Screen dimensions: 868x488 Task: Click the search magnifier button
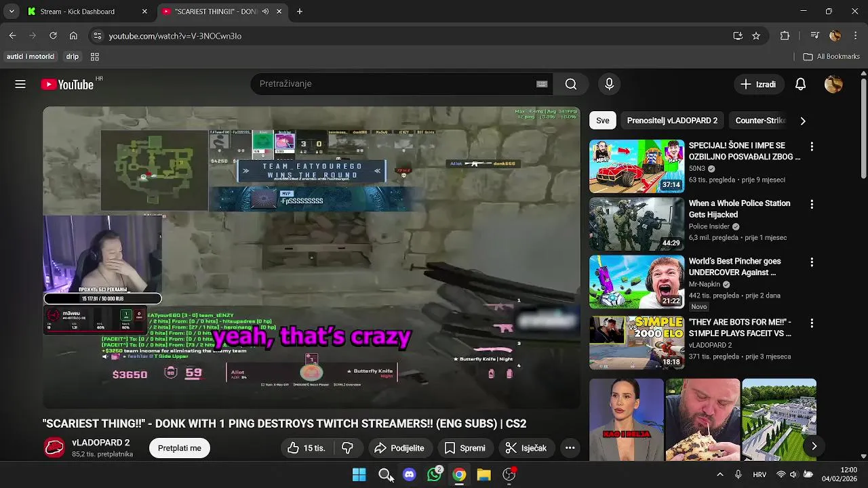pyautogui.click(x=571, y=84)
